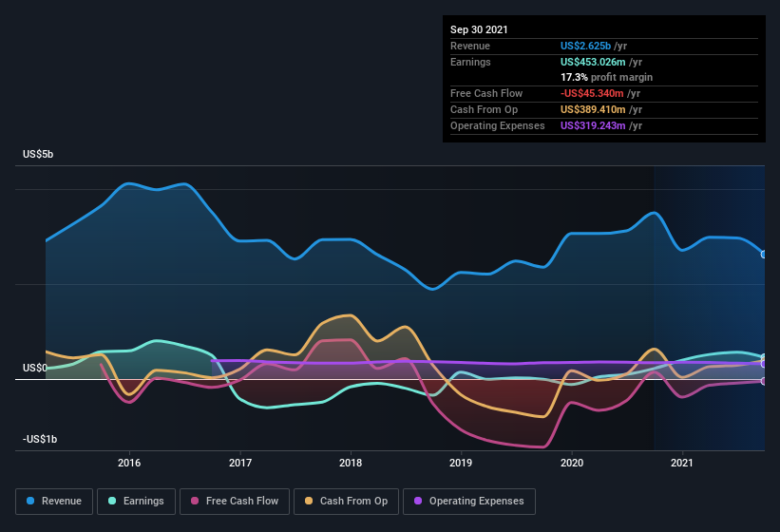Click the Sep 30 2021 tooltip date

tap(479, 29)
